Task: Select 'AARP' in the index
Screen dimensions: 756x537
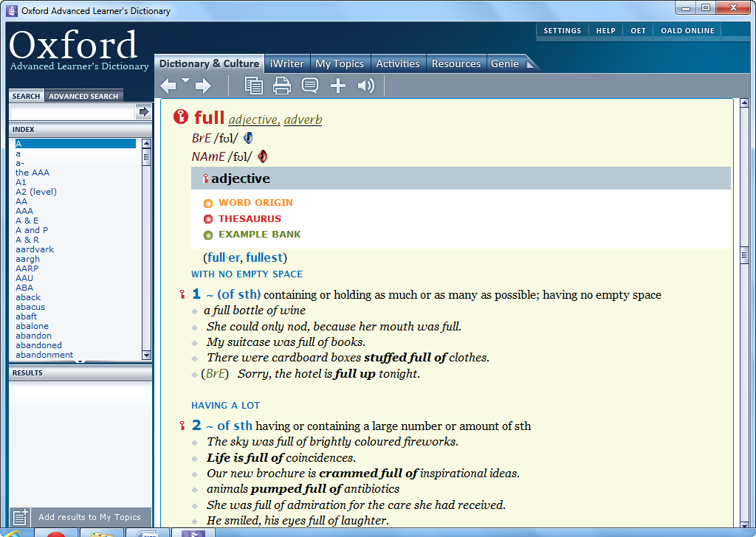Action: (x=27, y=268)
